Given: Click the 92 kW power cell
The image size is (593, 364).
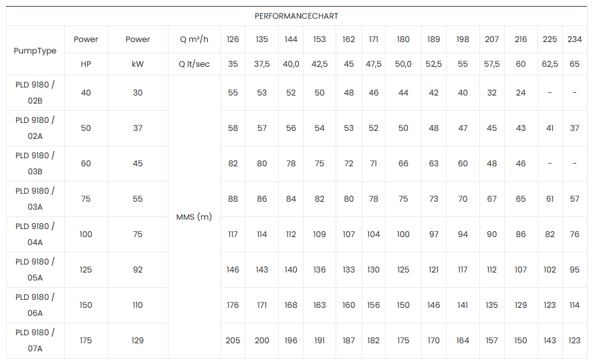Looking at the screenshot, I should (138, 270).
